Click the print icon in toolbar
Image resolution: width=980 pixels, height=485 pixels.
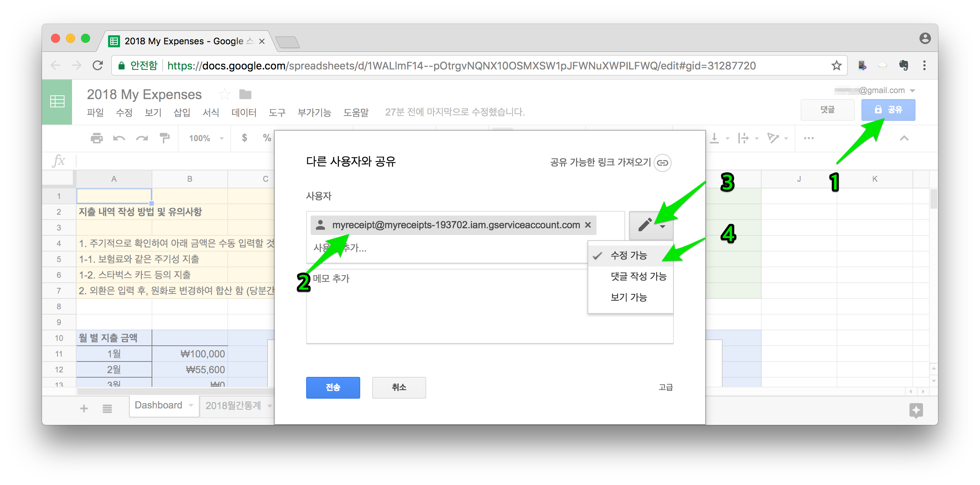[97, 138]
